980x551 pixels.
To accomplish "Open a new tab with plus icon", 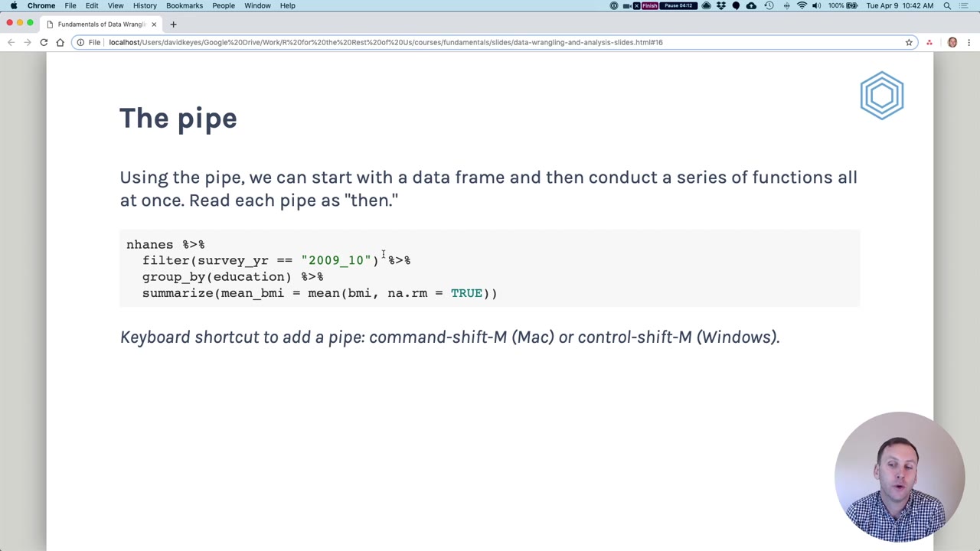I will (x=173, y=24).
